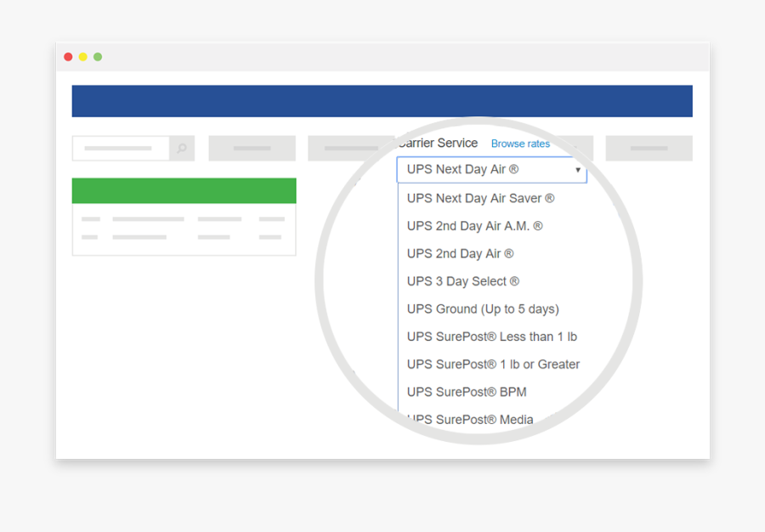Choose UPS 2nd Day Air A.M. option
This screenshot has width=765, height=532.
(x=474, y=226)
